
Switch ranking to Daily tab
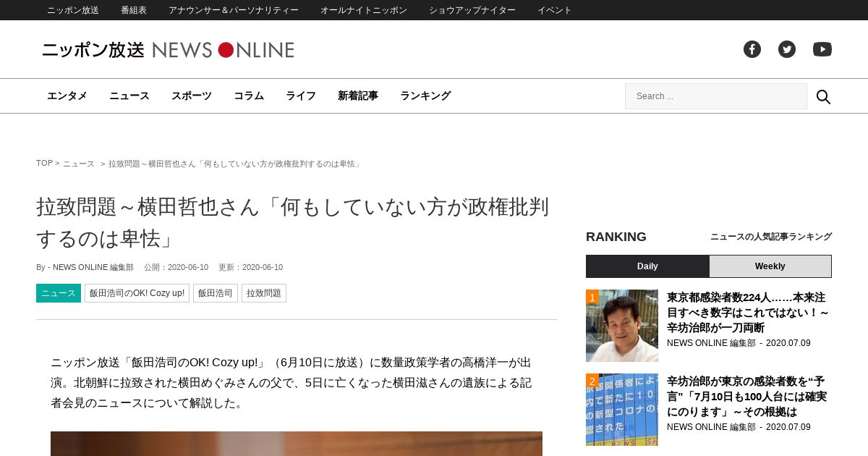tap(647, 266)
